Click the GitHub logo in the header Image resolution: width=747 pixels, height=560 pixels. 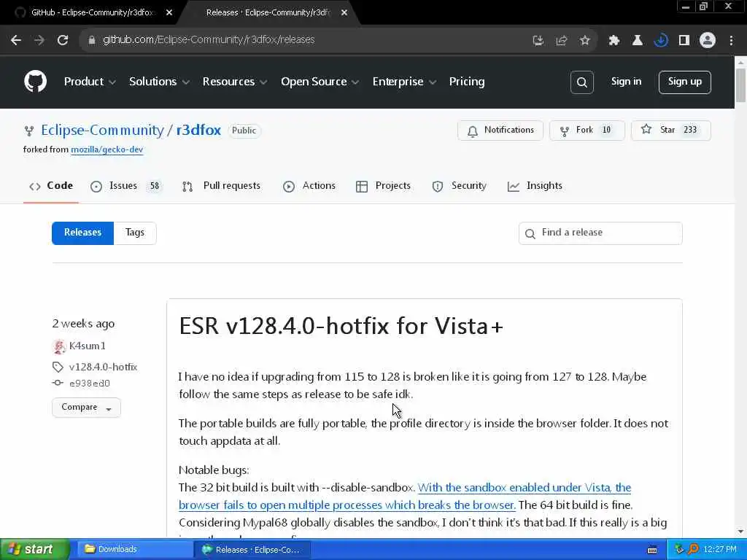[35, 82]
